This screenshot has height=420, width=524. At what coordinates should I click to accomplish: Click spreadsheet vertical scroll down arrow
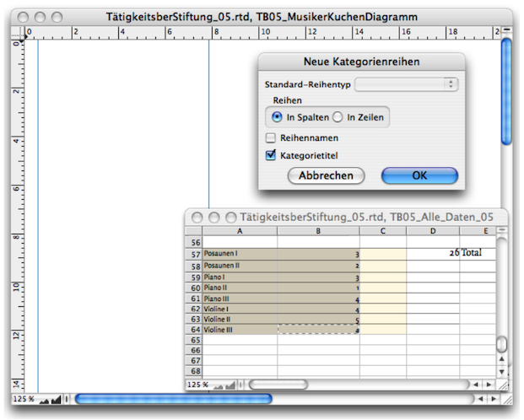pyautogui.click(x=501, y=370)
